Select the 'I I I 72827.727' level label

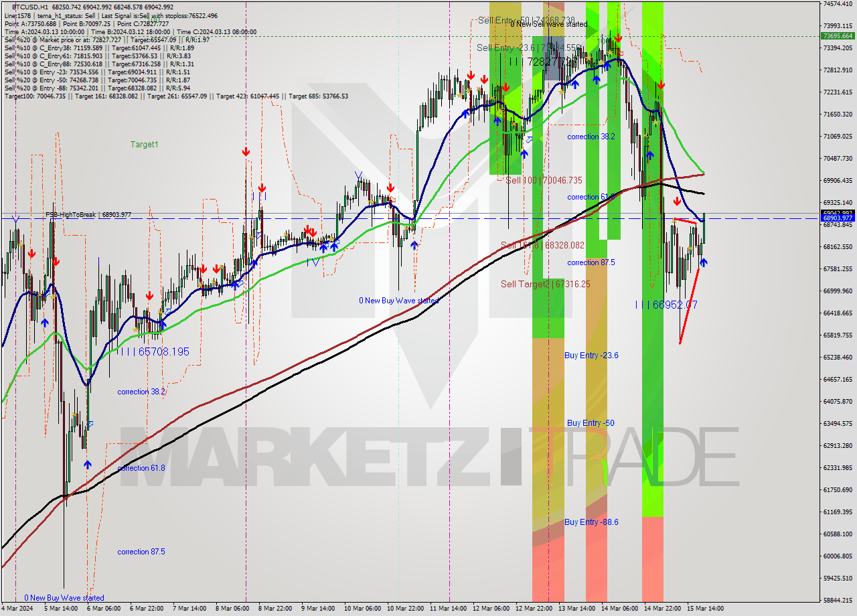tap(542, 62)
